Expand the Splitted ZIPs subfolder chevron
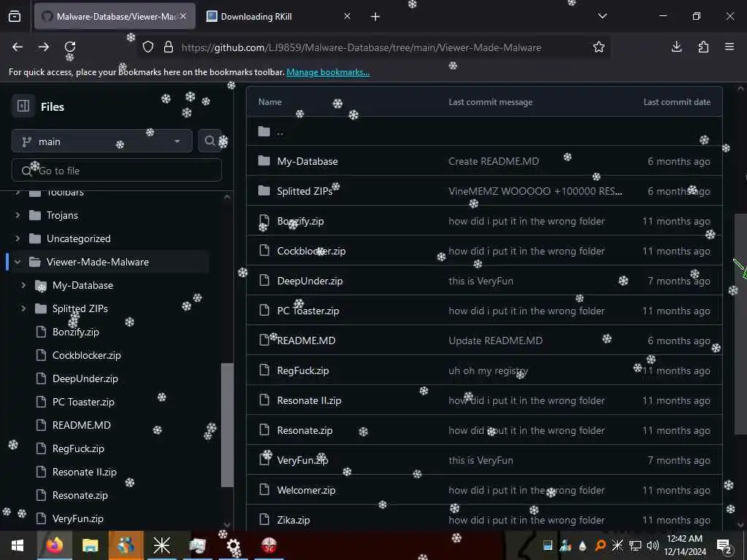Screen dimensions: 747x560 point(23,308)
